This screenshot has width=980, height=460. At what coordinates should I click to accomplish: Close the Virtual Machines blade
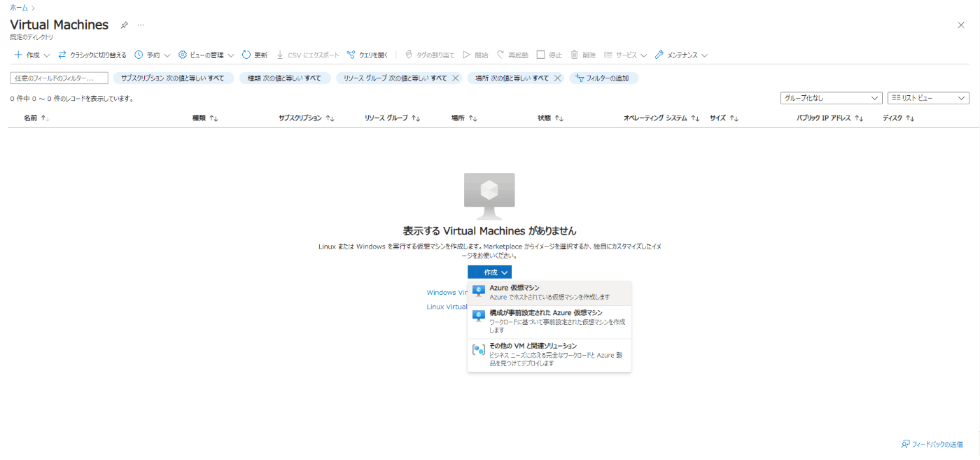coord(961,25)
